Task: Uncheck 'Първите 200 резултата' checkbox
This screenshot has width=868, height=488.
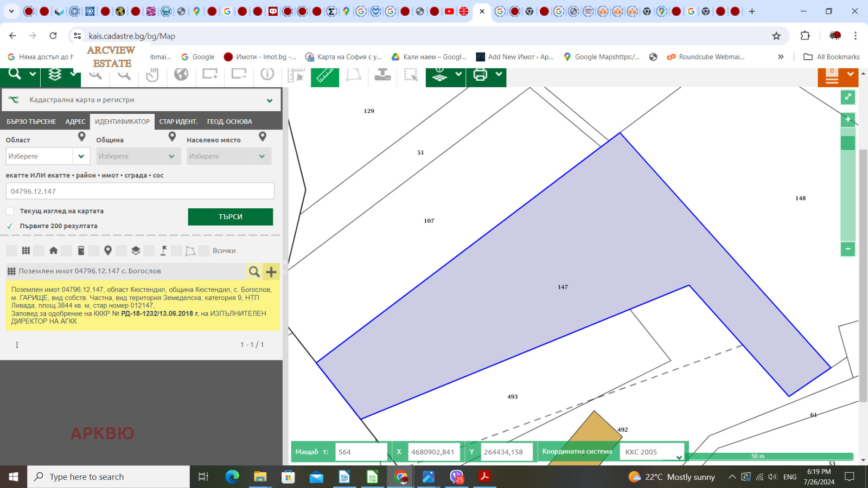Action: pyautogui.click(x=10, y=226)
